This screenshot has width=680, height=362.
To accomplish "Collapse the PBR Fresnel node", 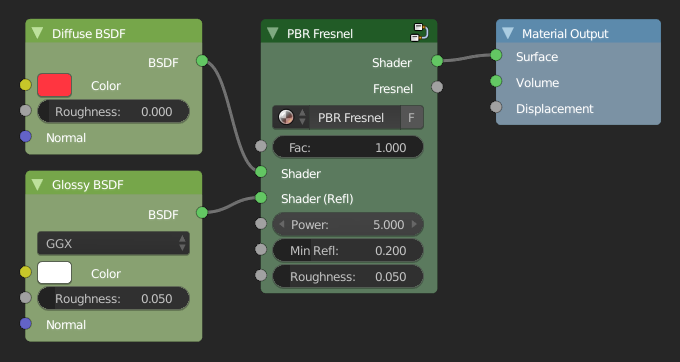I will [x=273, y=33].
